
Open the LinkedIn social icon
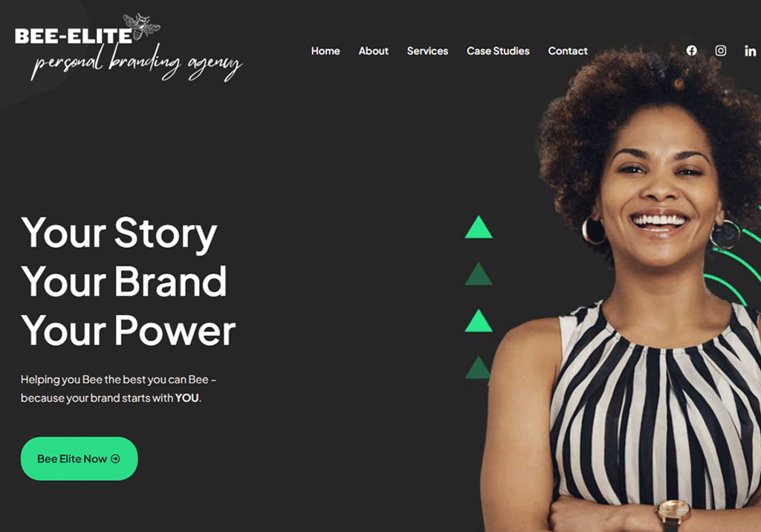pos(751,51)
